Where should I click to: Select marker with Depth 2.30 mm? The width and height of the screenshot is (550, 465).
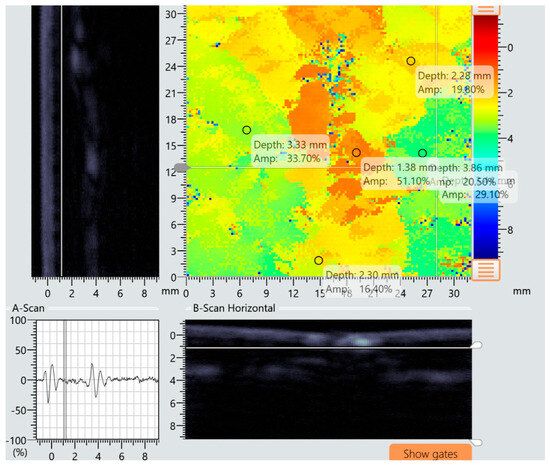[318, 261]
